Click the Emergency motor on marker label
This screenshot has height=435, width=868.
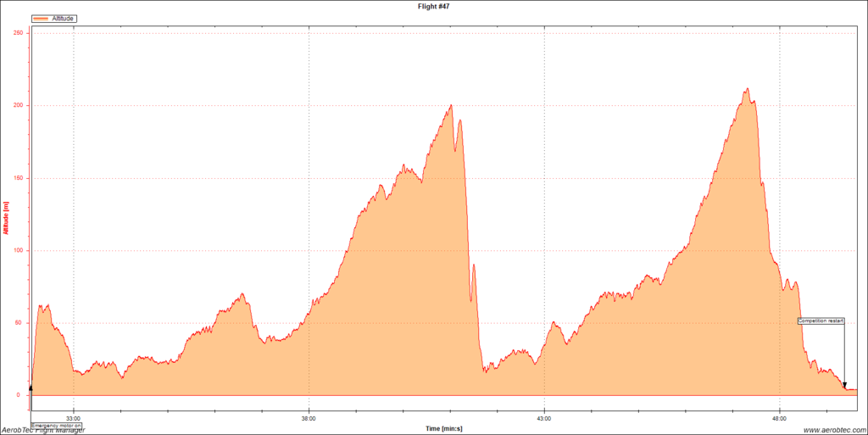tap(56, 424)
